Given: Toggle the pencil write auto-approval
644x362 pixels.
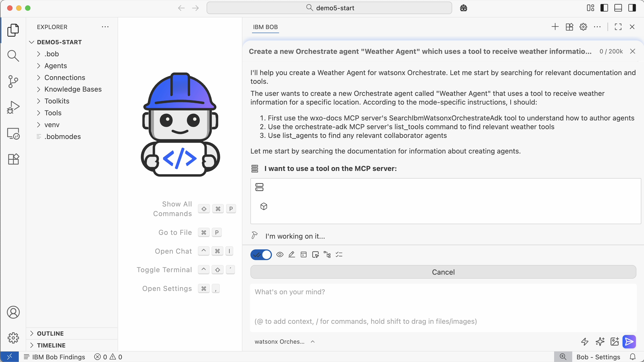Looking at the screenshot, I should (x=292, y=255).
